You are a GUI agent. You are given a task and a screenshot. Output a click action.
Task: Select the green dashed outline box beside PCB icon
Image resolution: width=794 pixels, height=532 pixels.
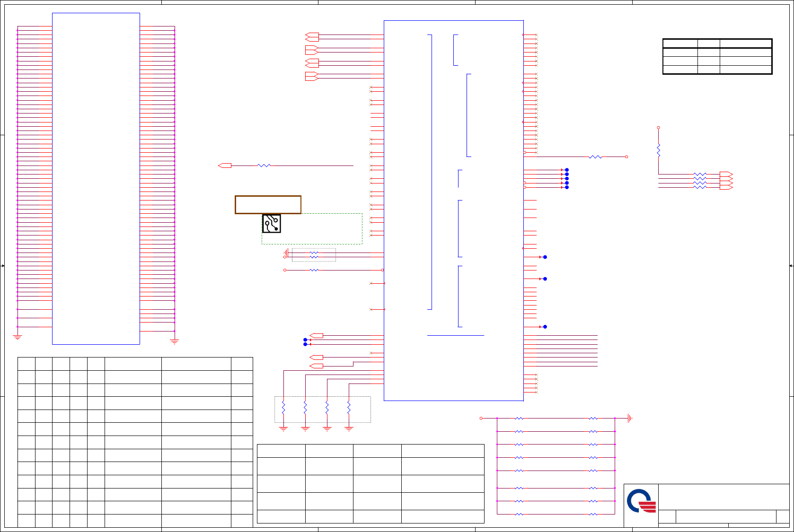[x=312, y=229]
